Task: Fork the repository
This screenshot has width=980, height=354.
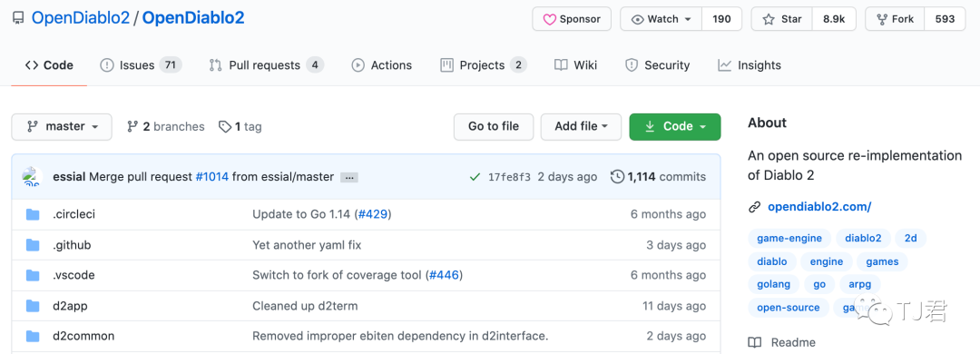Action: [895, 19]
